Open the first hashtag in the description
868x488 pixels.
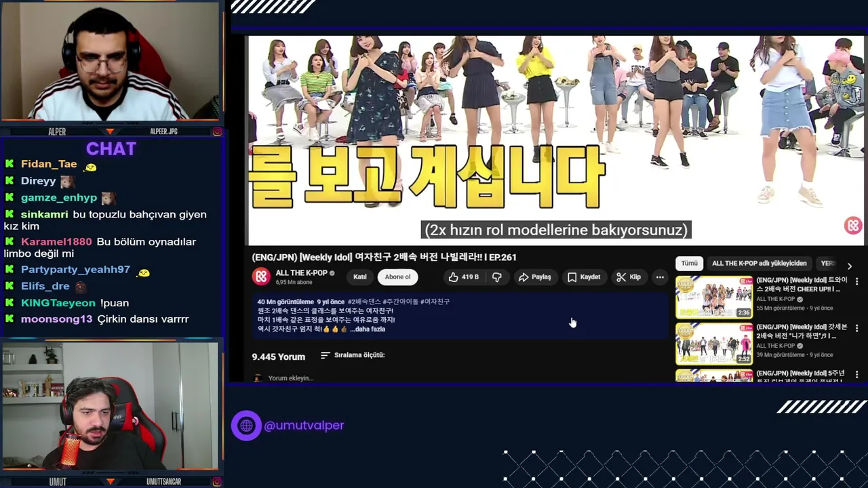364,302
